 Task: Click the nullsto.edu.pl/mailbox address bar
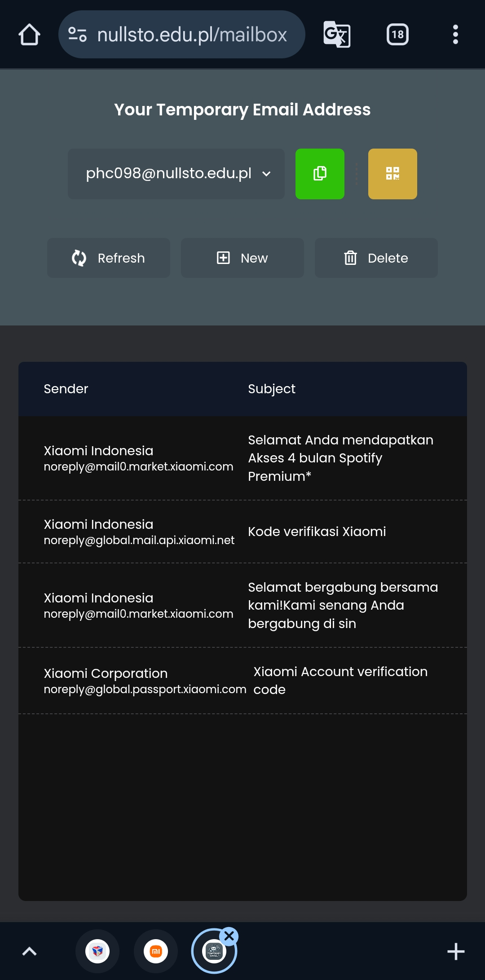coord(182,35)
